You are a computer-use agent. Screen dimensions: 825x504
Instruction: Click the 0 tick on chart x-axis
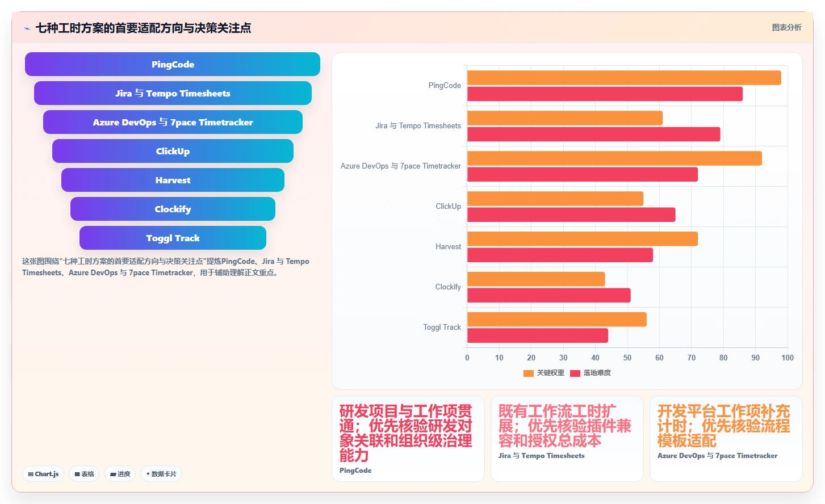point(467,358)
